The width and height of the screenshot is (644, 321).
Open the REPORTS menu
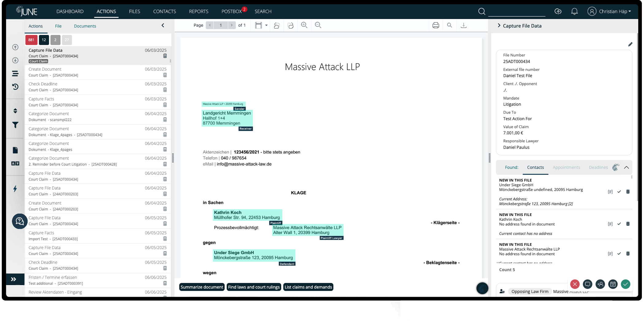point(198,11)
